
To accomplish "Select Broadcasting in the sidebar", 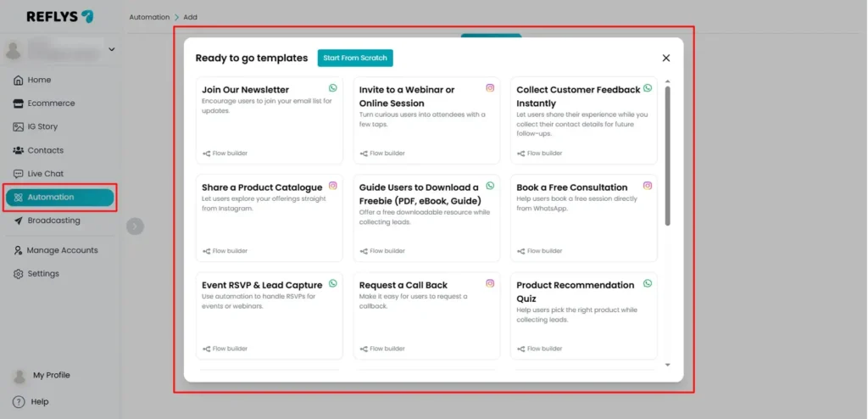I will [53, 221].
